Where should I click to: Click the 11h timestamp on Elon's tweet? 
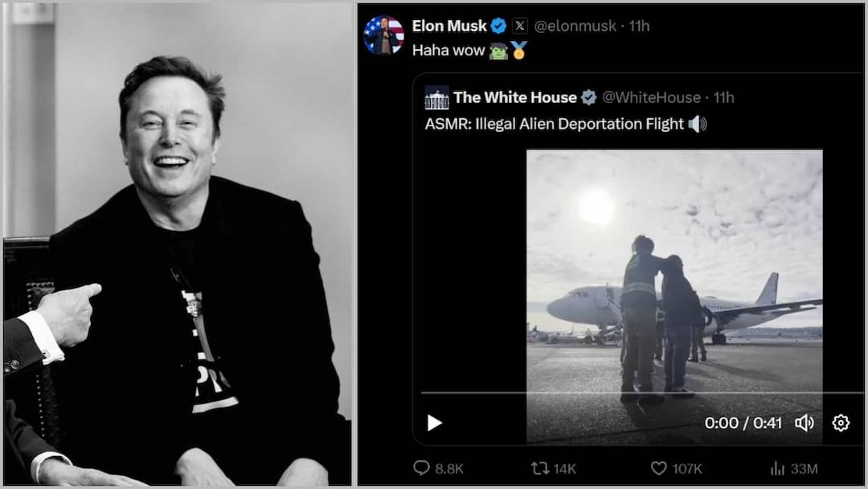click(x=638, y=25)
